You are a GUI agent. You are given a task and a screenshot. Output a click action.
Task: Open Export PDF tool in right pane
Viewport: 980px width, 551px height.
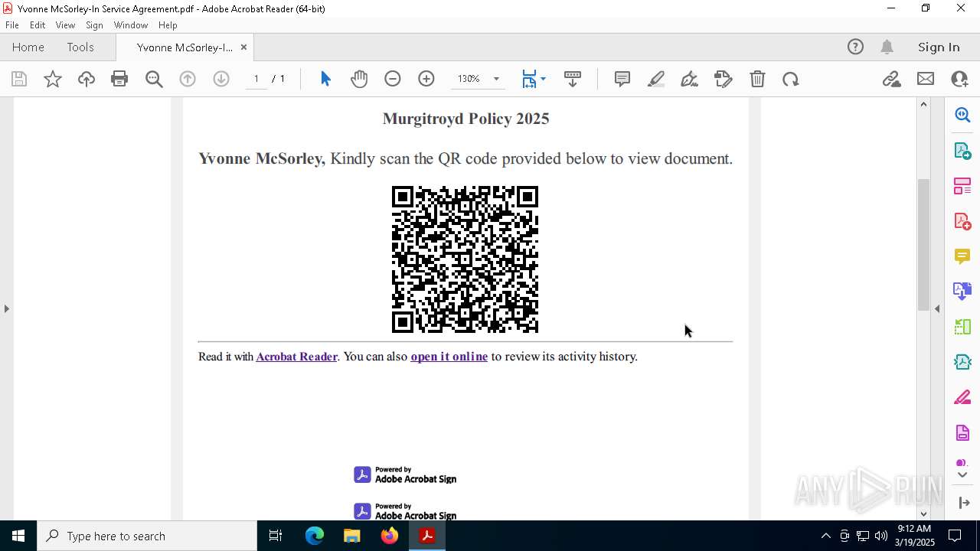point(962,150)
